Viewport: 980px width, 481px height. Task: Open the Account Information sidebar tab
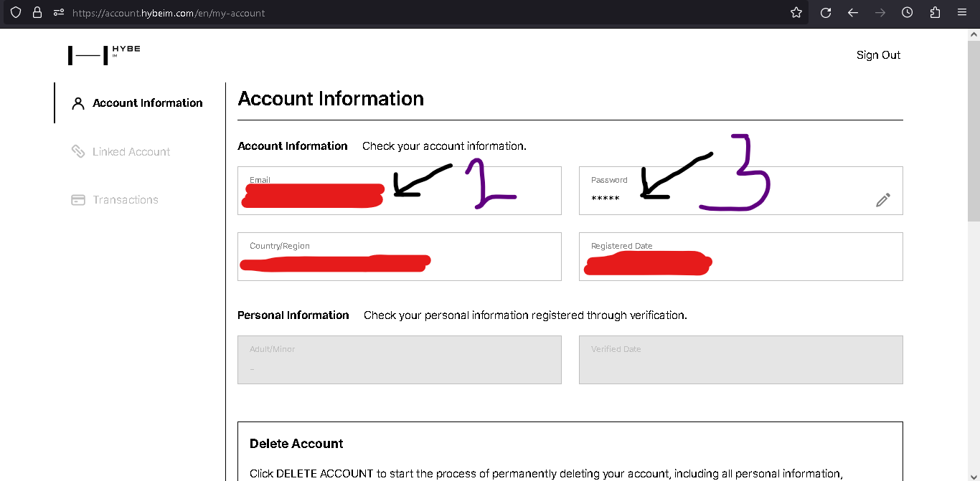(x=147, y=103)
